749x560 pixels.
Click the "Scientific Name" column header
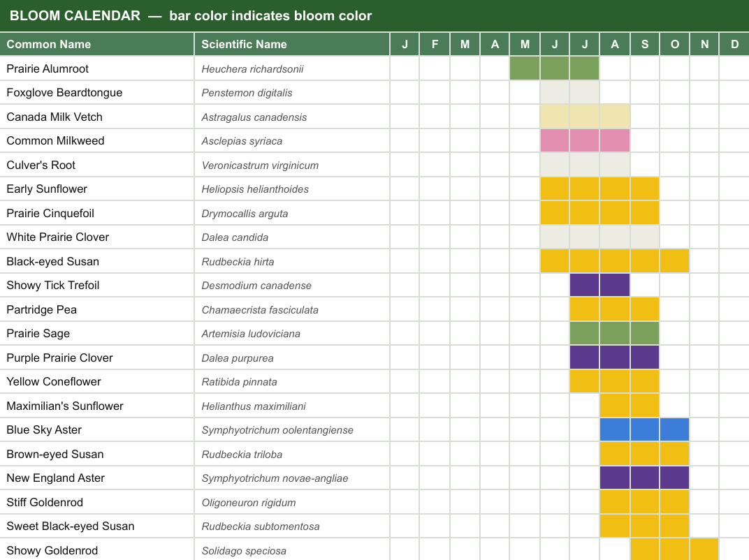292,45
